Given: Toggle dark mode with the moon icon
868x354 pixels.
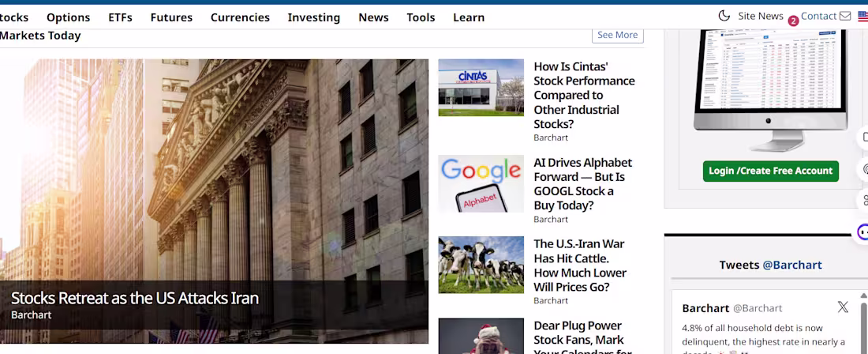Looking at the screenshot, I should 724,16.
